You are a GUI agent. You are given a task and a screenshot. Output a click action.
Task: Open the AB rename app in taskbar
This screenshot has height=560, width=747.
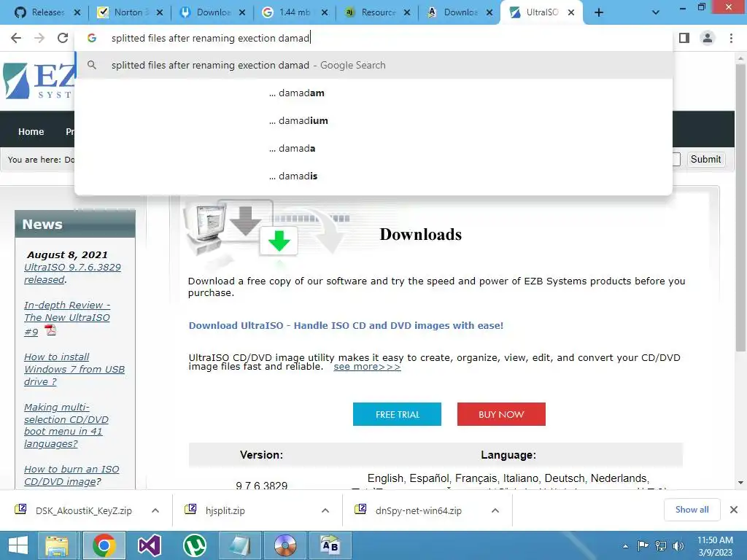tap(330, 545)
